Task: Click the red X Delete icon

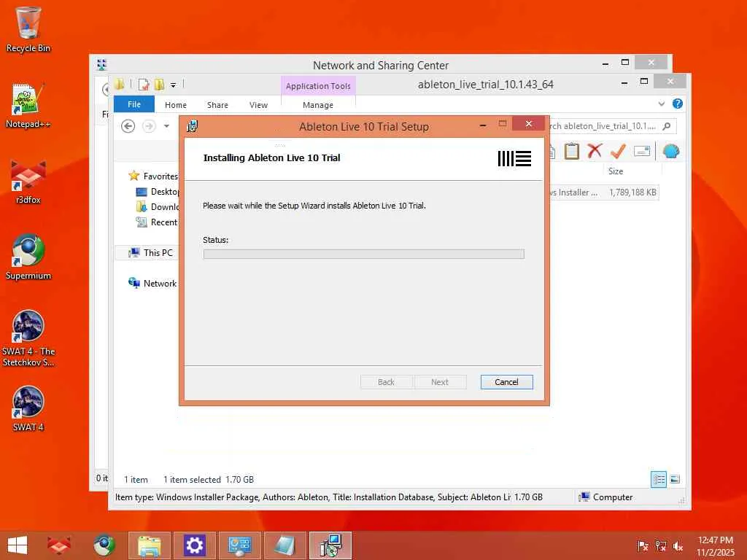Action: 595,151
